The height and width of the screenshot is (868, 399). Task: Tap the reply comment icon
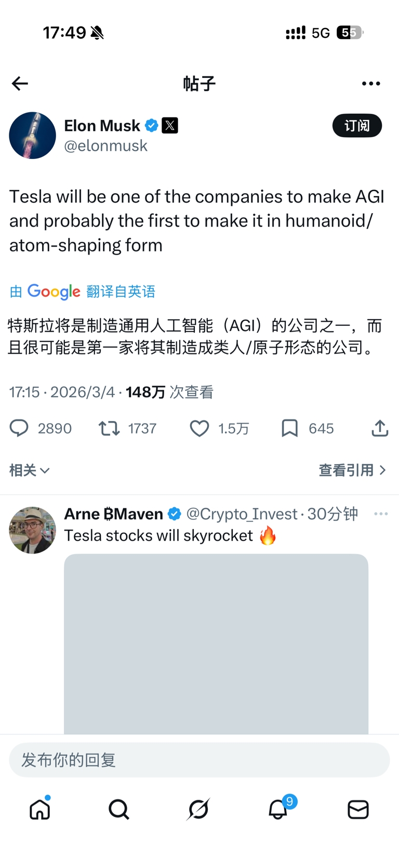click(x=19, y=428)
